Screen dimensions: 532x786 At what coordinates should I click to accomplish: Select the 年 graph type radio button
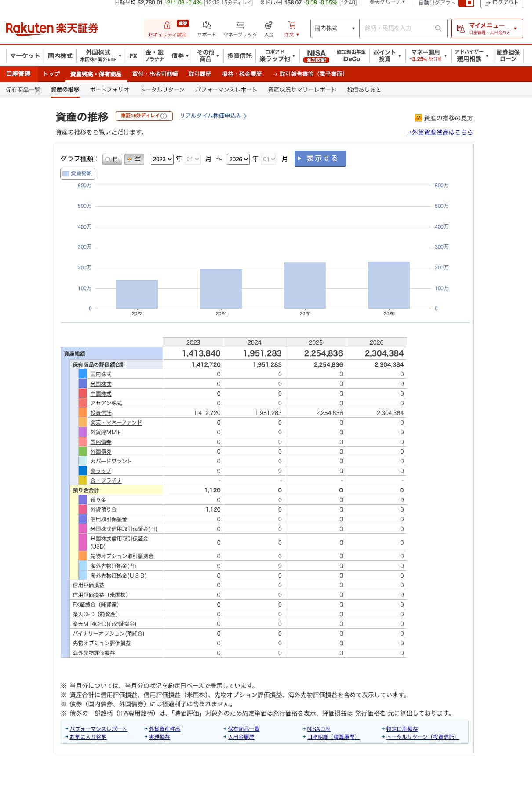coord(130,160)
